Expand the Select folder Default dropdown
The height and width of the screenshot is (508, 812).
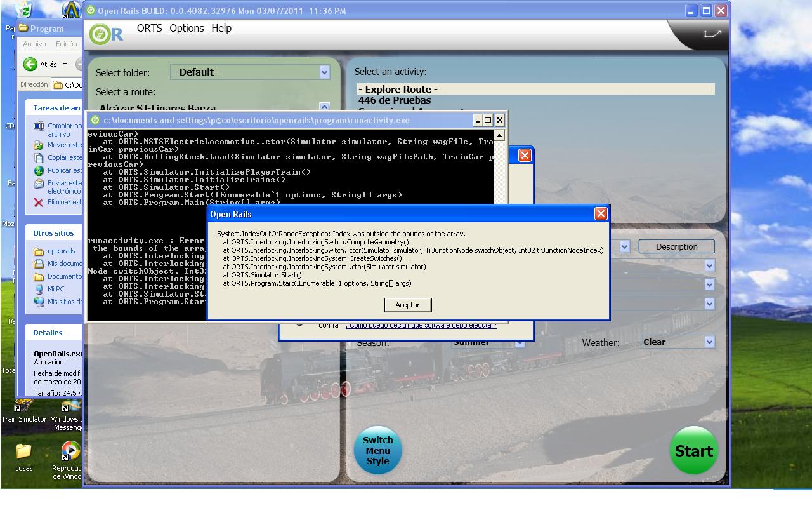click(x=324, y=72)
